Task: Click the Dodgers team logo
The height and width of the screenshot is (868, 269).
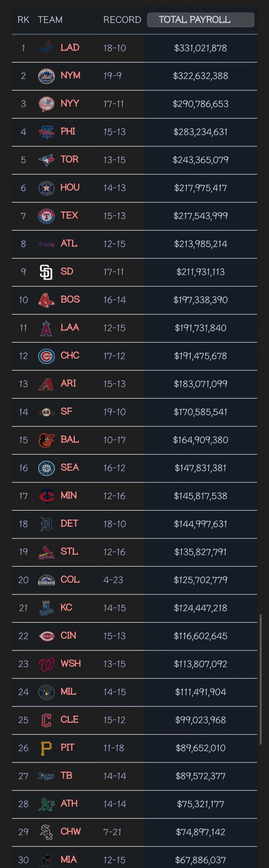Action: click(x=46, y=48)
